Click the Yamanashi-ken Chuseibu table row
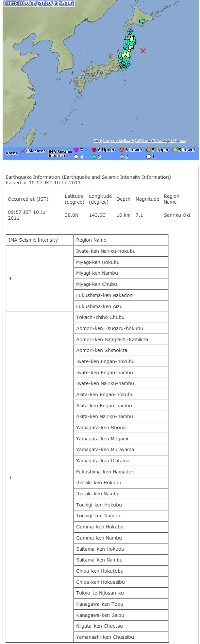 [121, 637]
